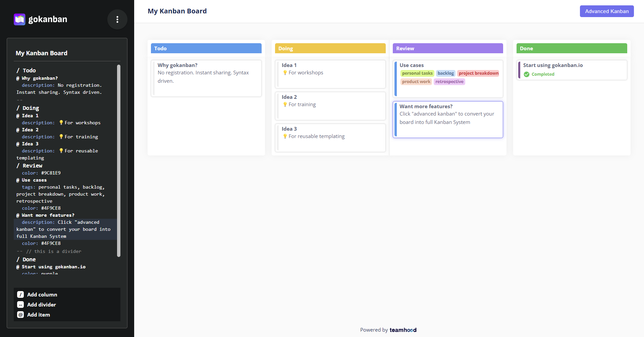The height and width of the screenshot is (337, 644).
Task: Click the Use cases card title
Action: pyautogui.click(x=412, y=65)
